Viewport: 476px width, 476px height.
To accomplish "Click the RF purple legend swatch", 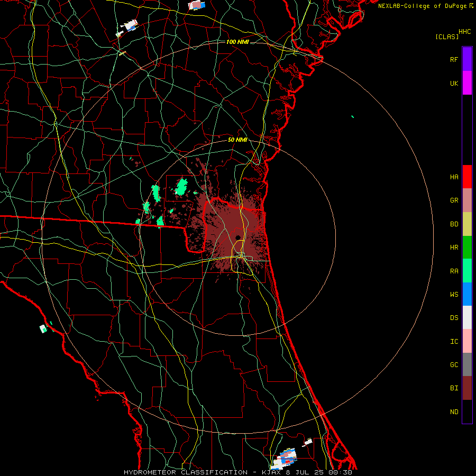I will pyautogui.click(x=467, y=59).
